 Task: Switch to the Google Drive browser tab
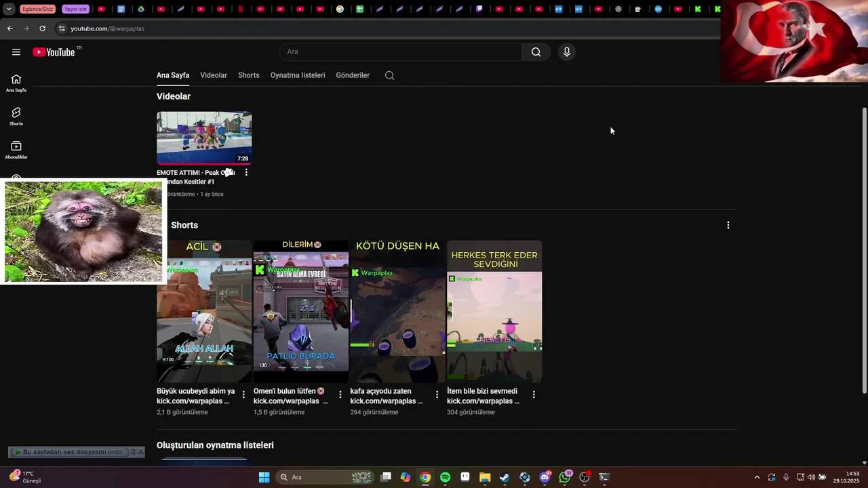tap(141, 9)
